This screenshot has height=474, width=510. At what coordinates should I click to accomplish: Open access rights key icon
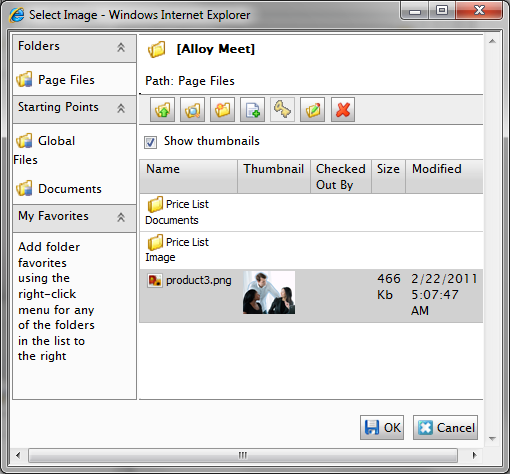[282, 110]
